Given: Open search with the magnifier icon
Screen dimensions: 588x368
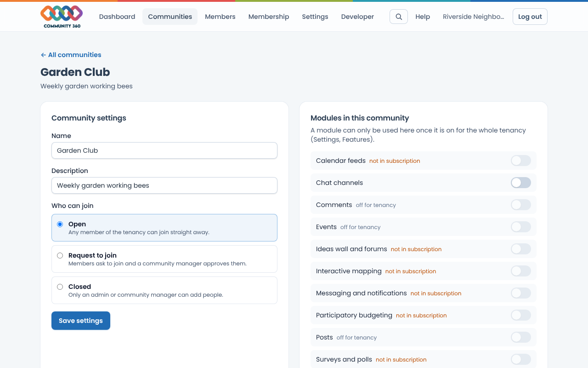Looking at the screenshot, I should 399,17.
